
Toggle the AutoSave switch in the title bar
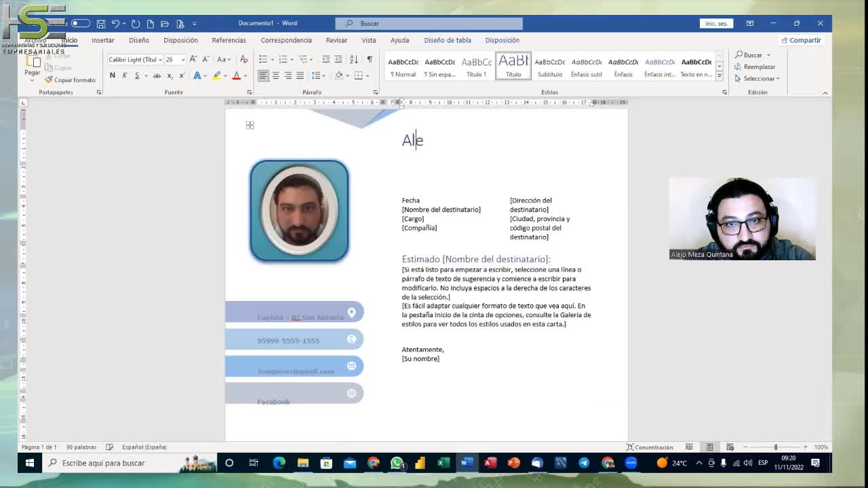coord(81,23)
